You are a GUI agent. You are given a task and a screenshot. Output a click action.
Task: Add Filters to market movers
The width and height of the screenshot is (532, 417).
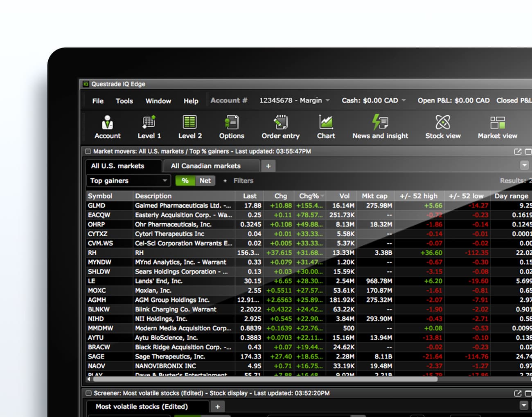[x=239, y=181]
